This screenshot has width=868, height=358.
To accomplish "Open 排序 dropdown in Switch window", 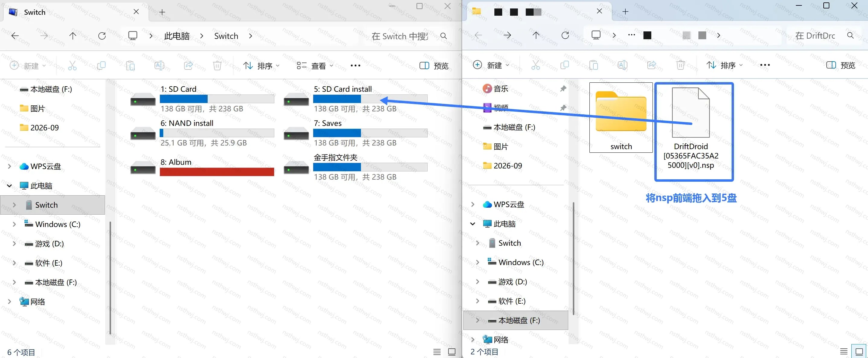I will 261,66.
